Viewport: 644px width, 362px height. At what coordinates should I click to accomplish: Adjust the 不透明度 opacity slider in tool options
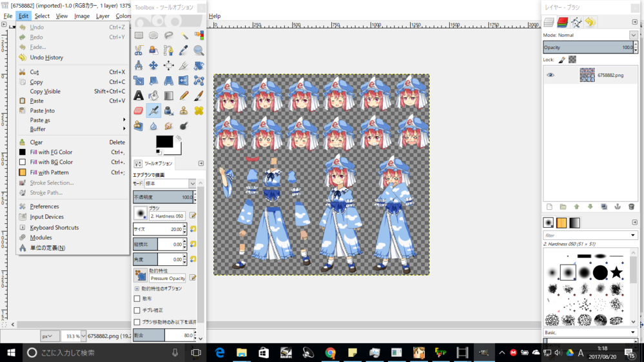pos(164,197)
